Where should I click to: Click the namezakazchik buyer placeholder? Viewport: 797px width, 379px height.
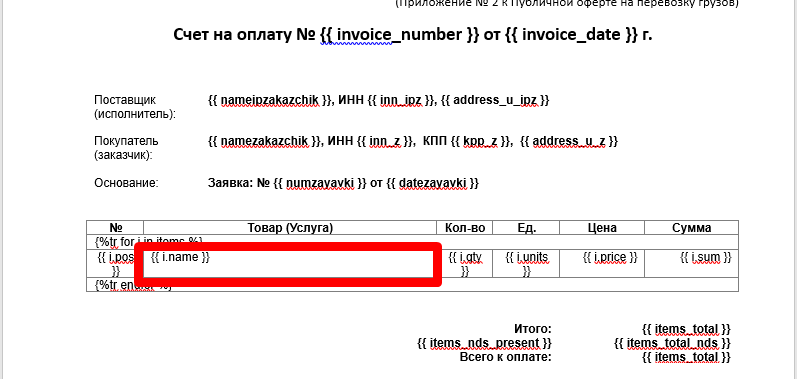(x=265, y=141)
